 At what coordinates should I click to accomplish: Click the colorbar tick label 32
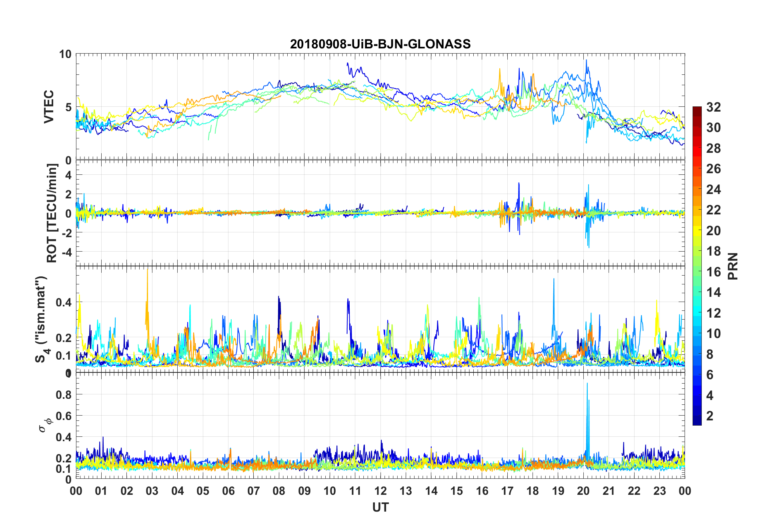tap(713, 107)
